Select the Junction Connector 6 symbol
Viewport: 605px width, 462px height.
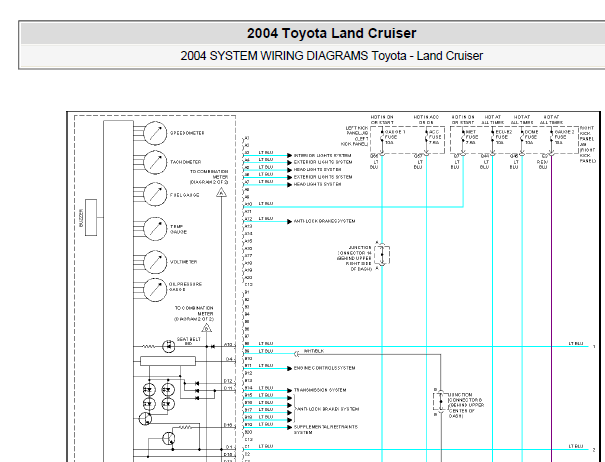(440, 402)
